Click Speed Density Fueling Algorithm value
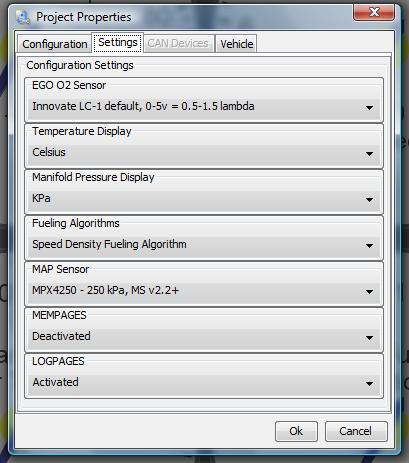Viewport: 409px width, 463px height. 109,244
